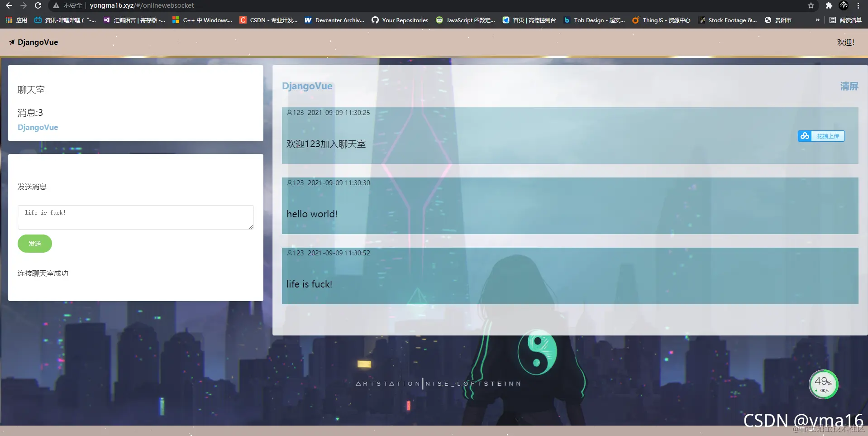Image resolution: width=868 pixels, height=436 pixels.
Task: Open the GitHub Your Repositories bookmark
Action: tap(400, 20)
